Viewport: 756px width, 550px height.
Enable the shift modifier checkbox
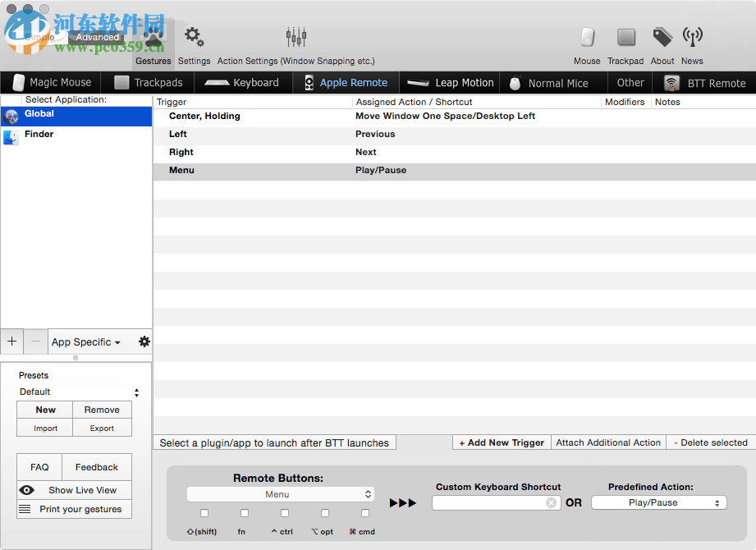click(x=203, y=513)
